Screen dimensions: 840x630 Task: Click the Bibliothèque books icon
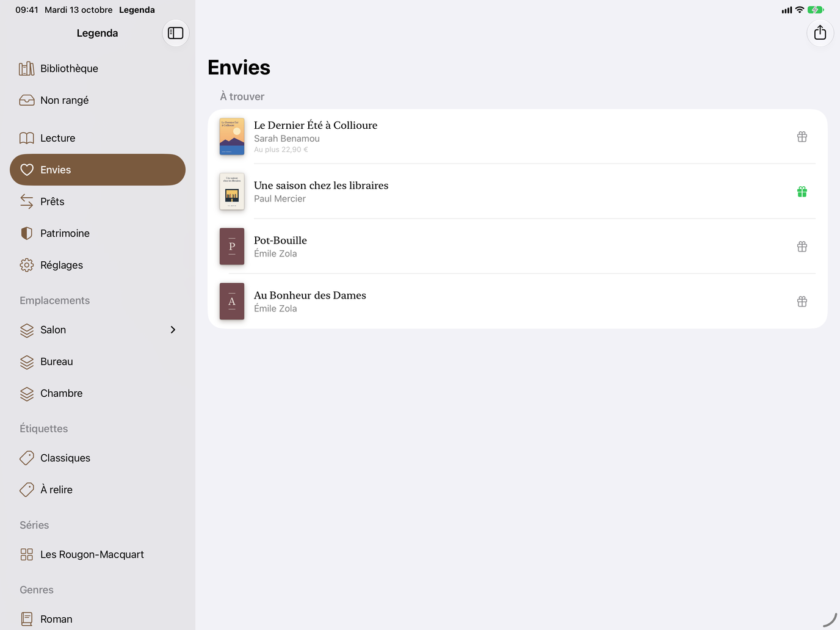(x=27, y=68)
